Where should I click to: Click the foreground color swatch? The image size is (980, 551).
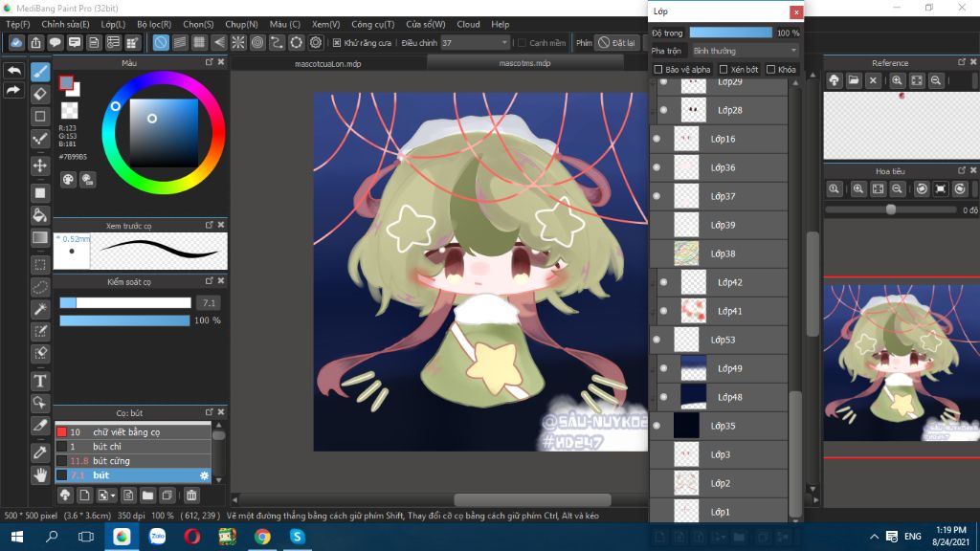coord(66,82)
